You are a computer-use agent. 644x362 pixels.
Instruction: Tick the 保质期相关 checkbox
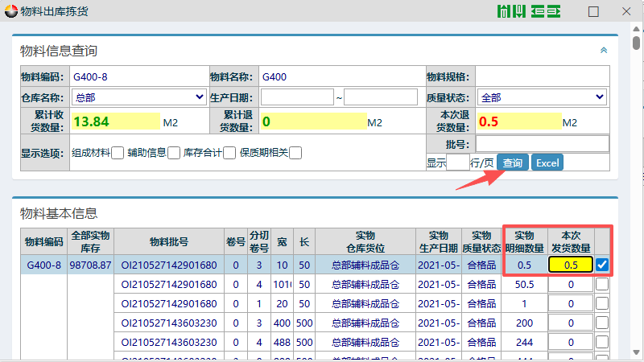click(295, 153)
